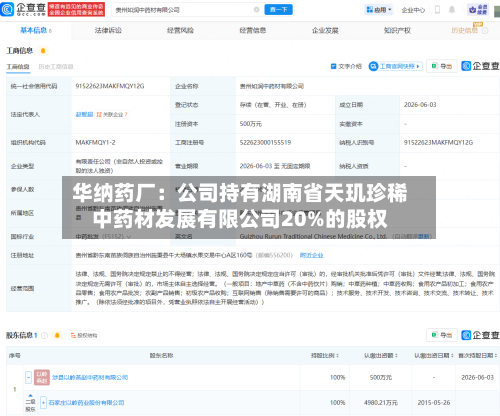Select 纳税人识别号 value 91522623MAKFMQY12G
Screen dimensions: 500x416
[x=438, y=142]
